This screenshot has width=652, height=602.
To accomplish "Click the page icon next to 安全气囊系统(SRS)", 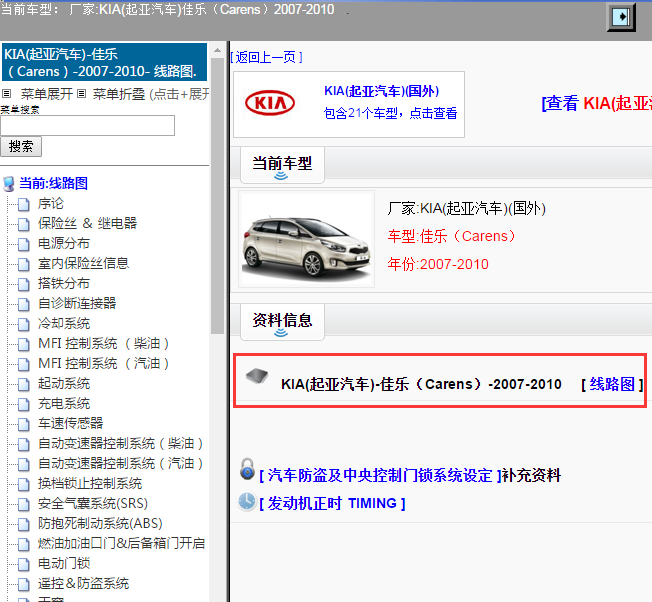I will (x=24, y=504).
